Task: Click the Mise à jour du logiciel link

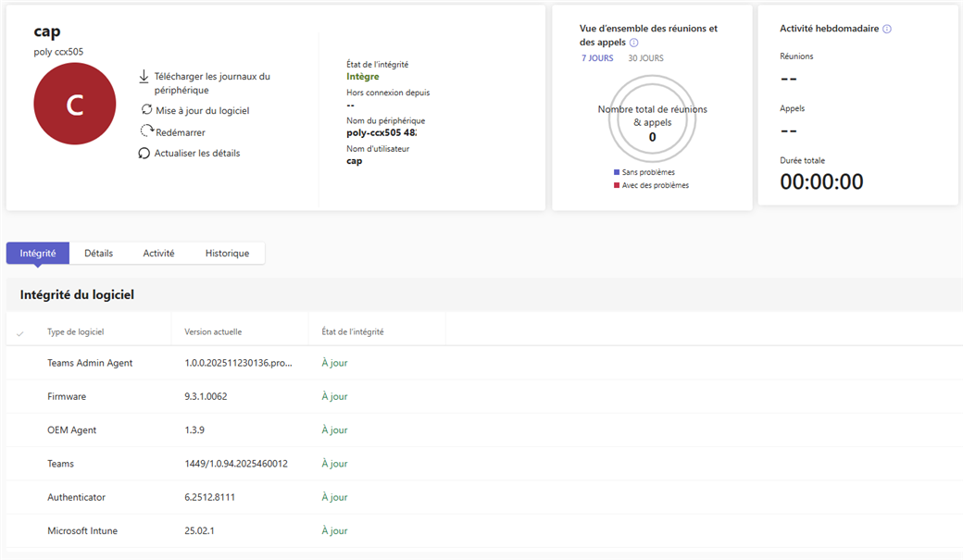Action: coord(202,110)
